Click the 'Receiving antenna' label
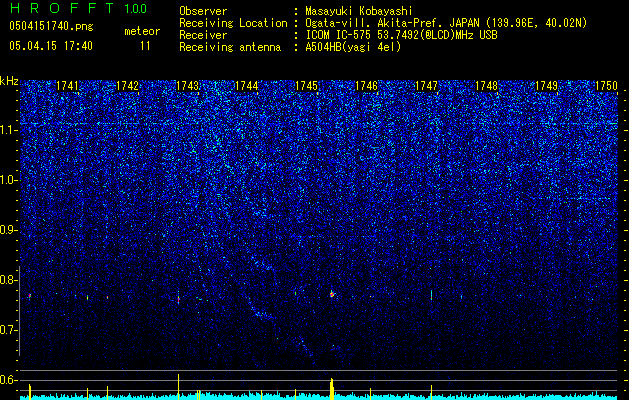This screenshot has height=400, width=629. coord(230,47)
